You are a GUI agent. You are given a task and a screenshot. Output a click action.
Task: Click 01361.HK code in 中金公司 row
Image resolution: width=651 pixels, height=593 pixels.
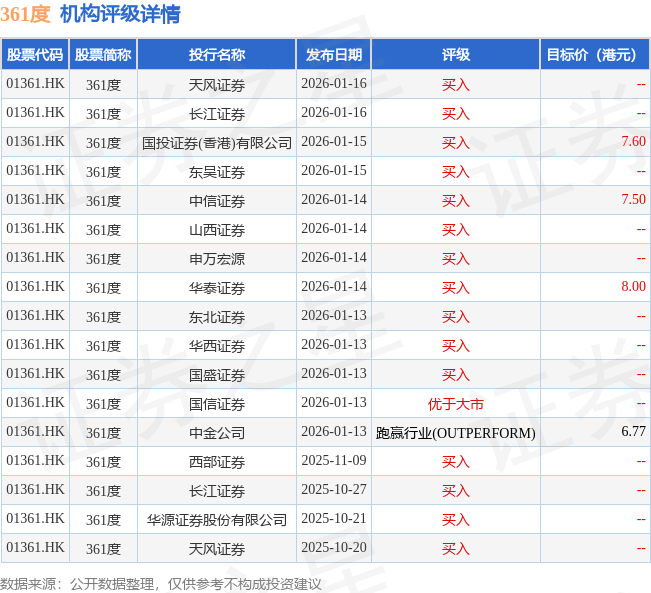click(x=35, y=431)
